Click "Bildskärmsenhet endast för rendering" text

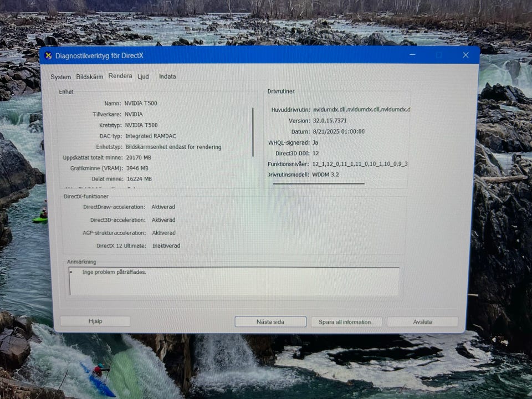(x=173, y=147)
